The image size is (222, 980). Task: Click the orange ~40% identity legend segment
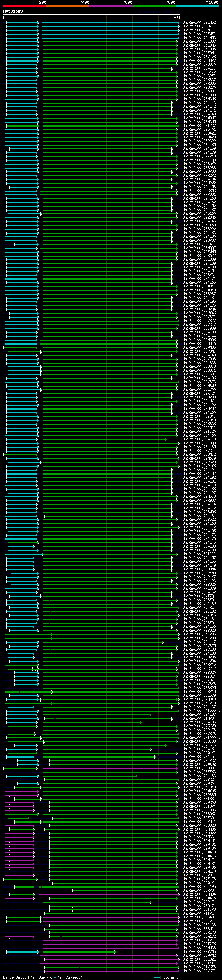68,6
